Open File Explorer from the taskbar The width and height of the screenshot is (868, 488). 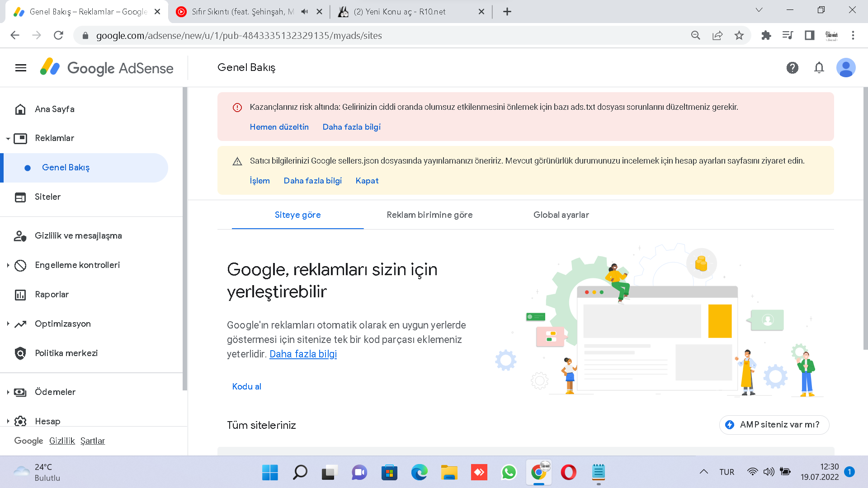[449, 473]
